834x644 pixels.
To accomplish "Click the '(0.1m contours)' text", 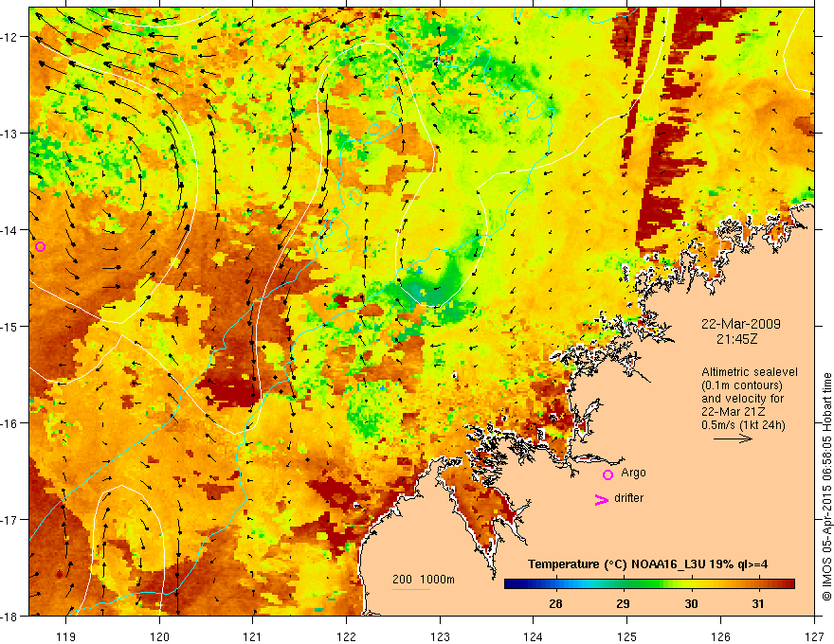I will [x=742, y=385].
